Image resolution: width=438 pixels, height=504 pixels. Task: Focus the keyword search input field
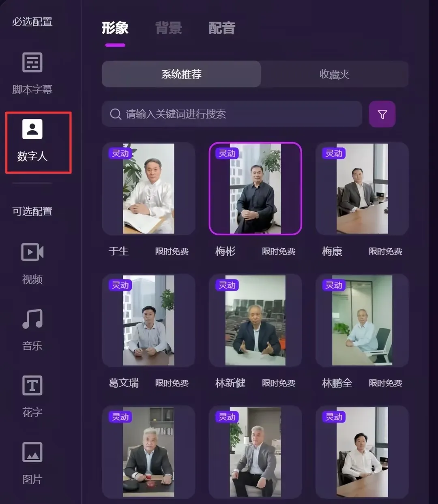click(232, 114)
